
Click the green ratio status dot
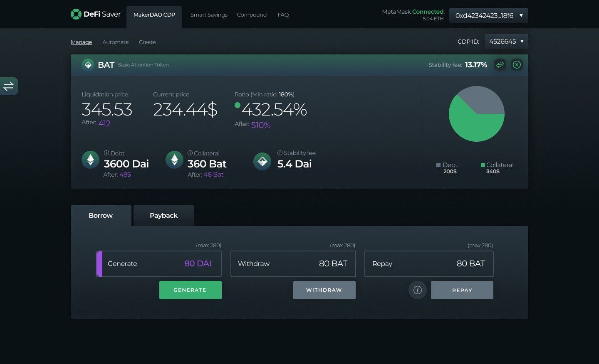[238, 105]
